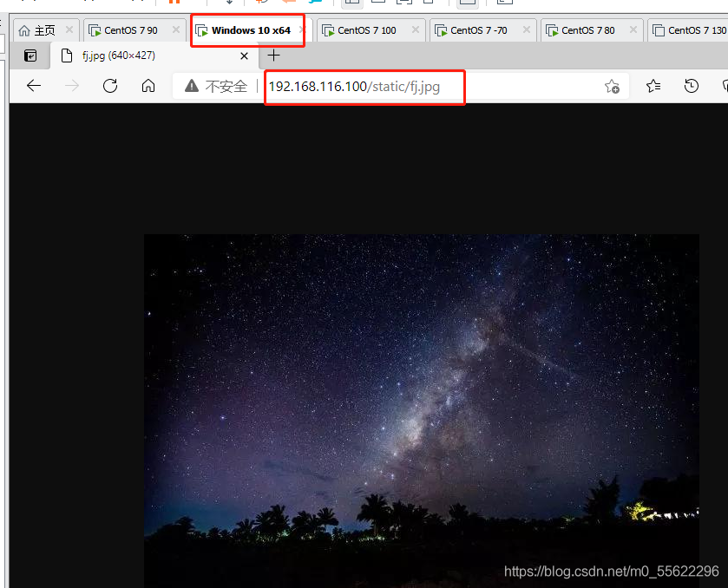Add this page to favorites
The image size is (728, 588).
pyautogui.click(x=612, y=87)
